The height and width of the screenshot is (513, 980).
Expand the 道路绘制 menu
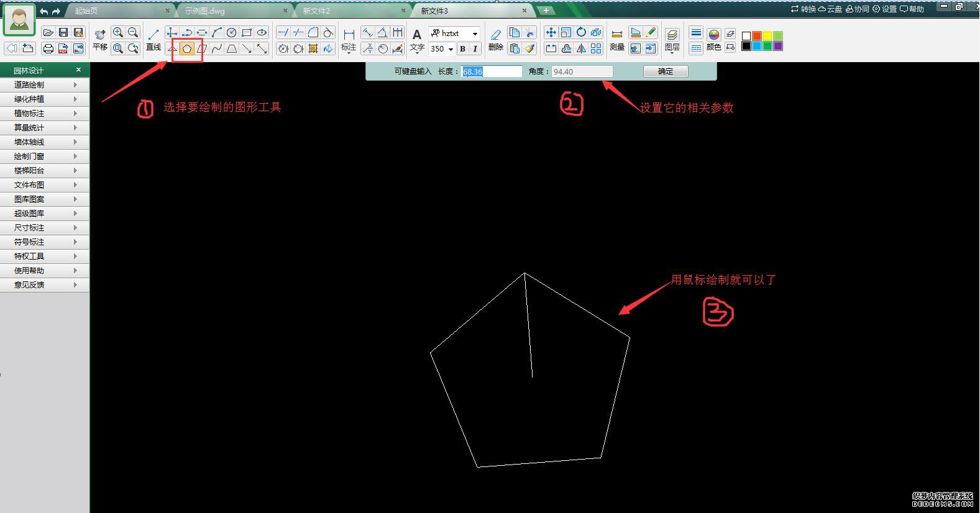tap(45, 84)
